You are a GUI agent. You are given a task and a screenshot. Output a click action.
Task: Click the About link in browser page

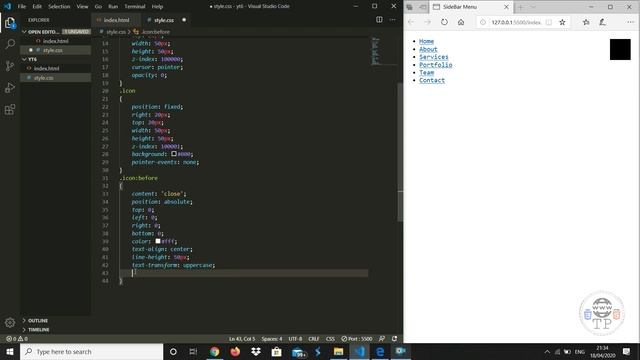[428, 49]
